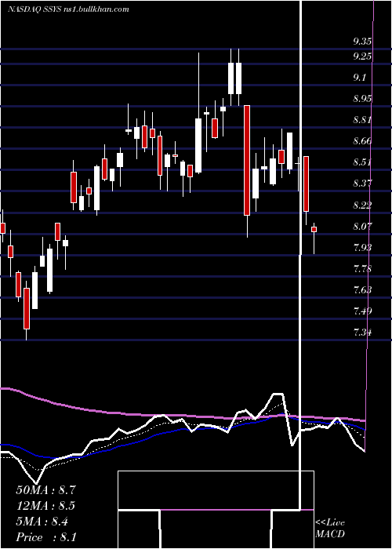Click the 8.22 price axis label
Image resolution: width=392 pixels, height=549 pixels.
click(x=362, y=205)
